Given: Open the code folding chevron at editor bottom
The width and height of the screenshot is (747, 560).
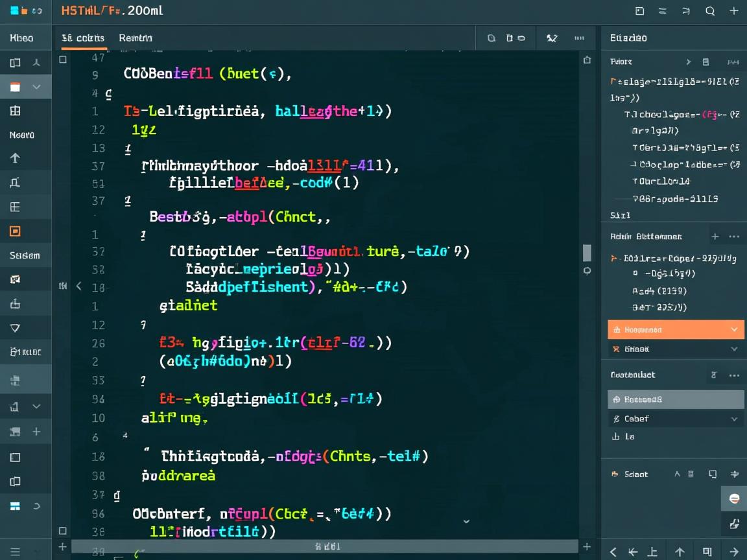Looking at the screenshot, I should click(x=466, y=520).
